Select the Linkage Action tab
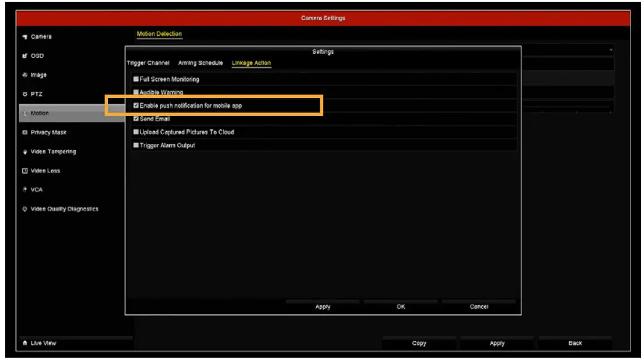This screenshot has width=644, height=360. click(x=251, y=63)
